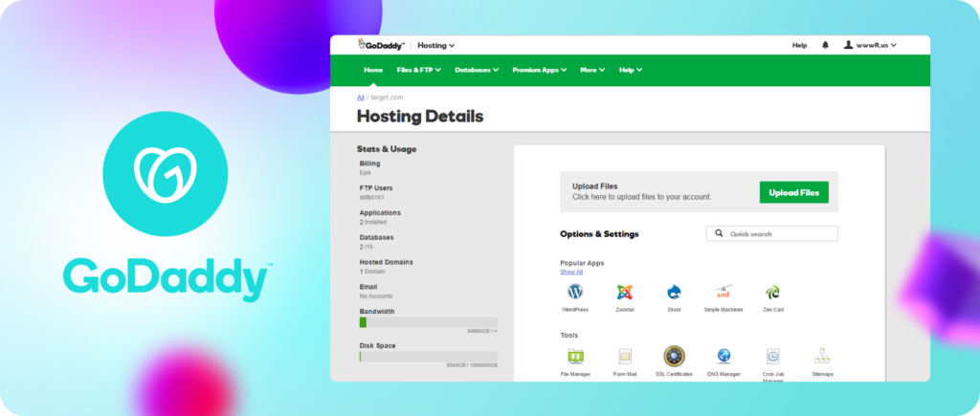Open the Cron Job Manager tool
Image resolution: width=980 pixels, height=416 pixels.
tap(773, 357)
